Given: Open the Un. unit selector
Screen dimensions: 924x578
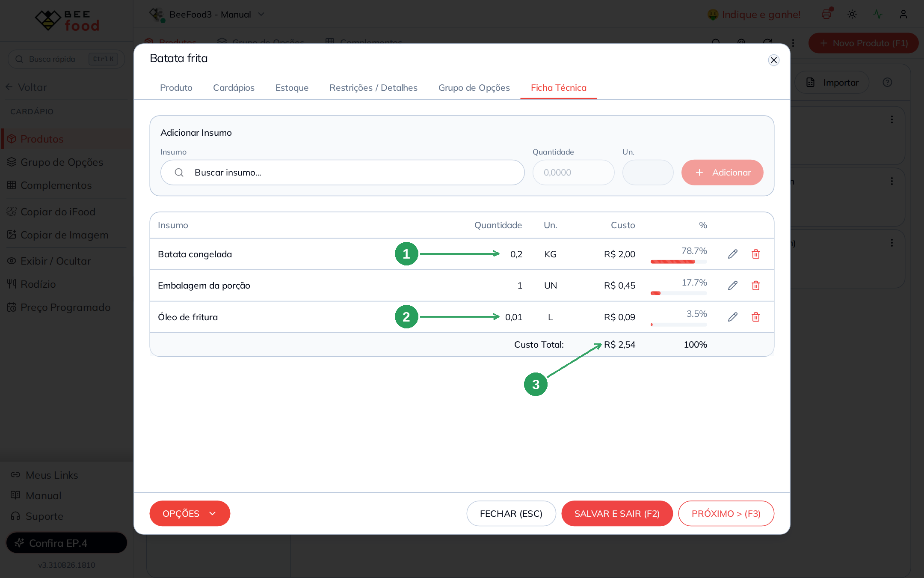Looking at the screenshot, I should click(648, 173).
